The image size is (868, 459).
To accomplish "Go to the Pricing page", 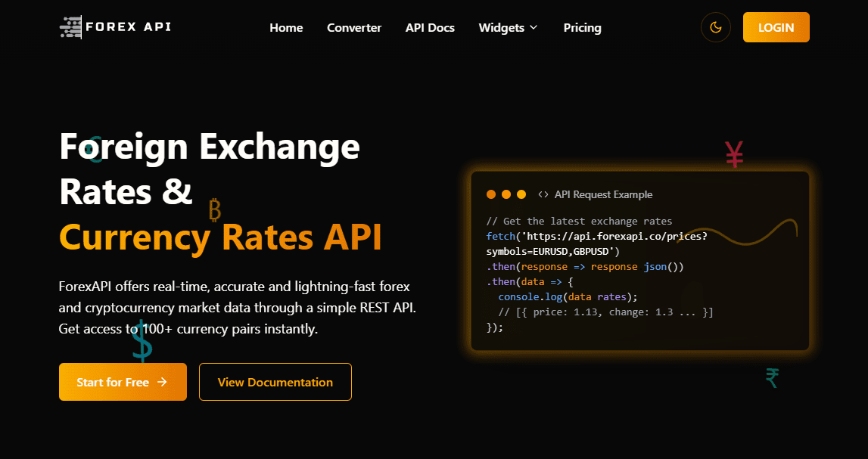I will click(582, 27).
